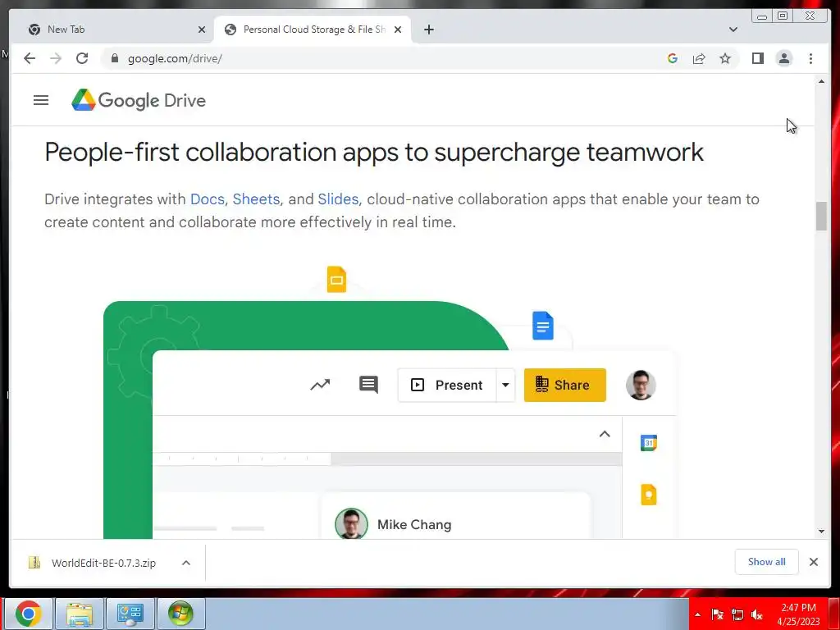840x630 pixels.
Task: Click the browser forward arrow
Action: [56, 58]
